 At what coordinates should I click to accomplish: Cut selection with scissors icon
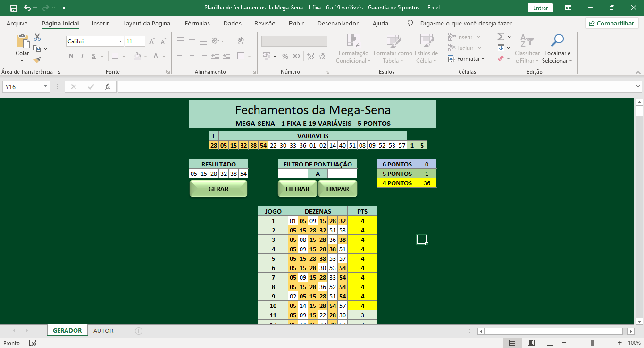[x=37, y=37]
